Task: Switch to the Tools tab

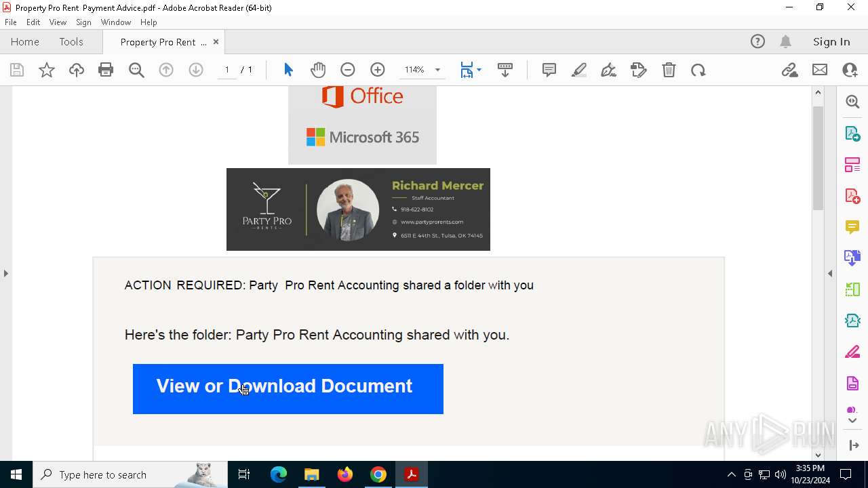Action: (71, 41)
